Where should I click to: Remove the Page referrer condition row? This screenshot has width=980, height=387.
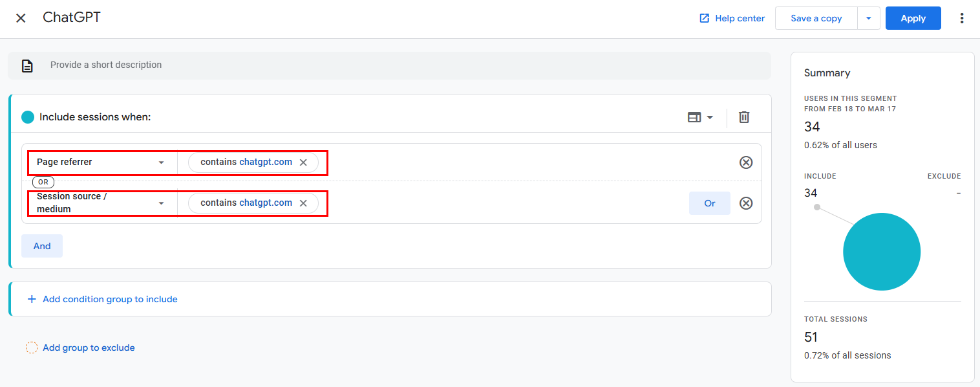coord(746,162)
